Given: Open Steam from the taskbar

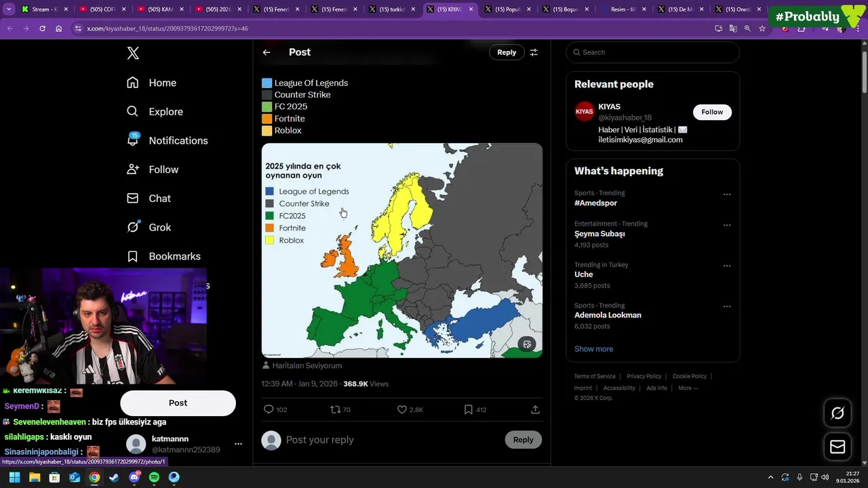Looking at the screenshot, I should (114, 477).
